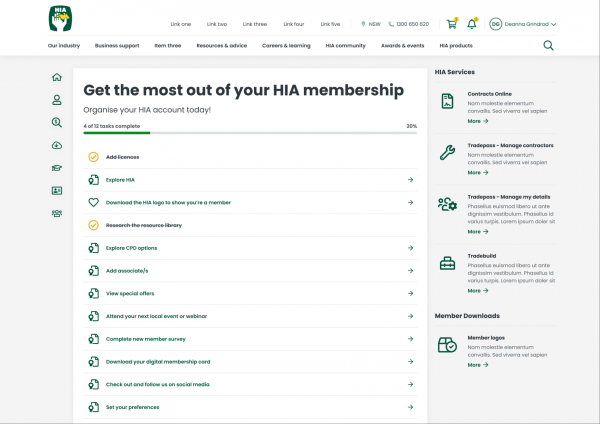Open the Resources & advice menu

pos(222,46)
